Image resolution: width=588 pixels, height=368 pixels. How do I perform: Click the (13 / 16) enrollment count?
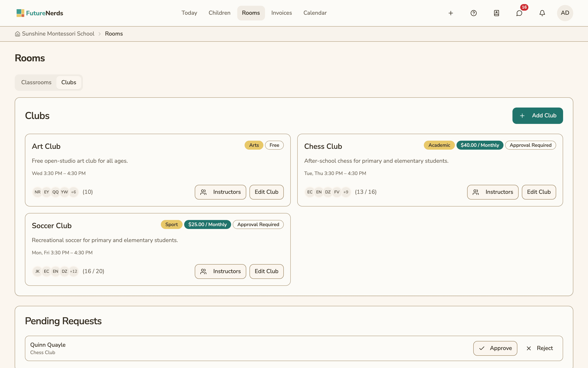pos(366,192)
